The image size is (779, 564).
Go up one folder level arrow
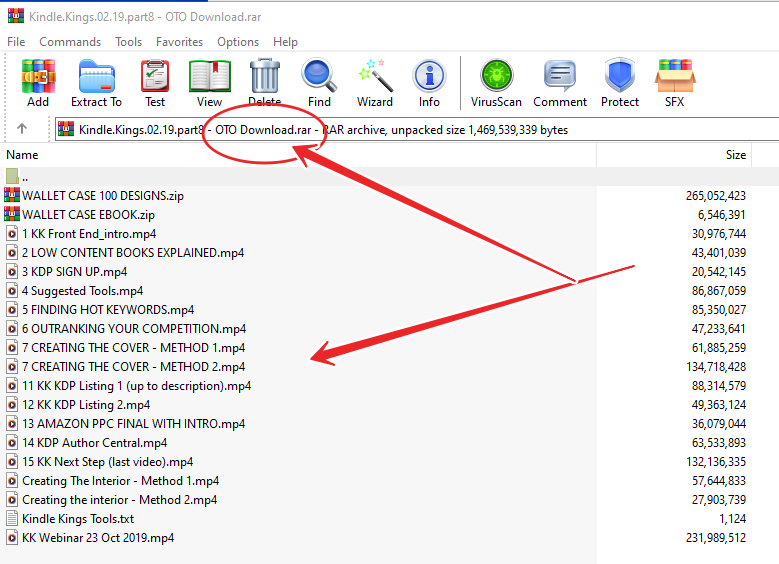click(x=22, y=129)
